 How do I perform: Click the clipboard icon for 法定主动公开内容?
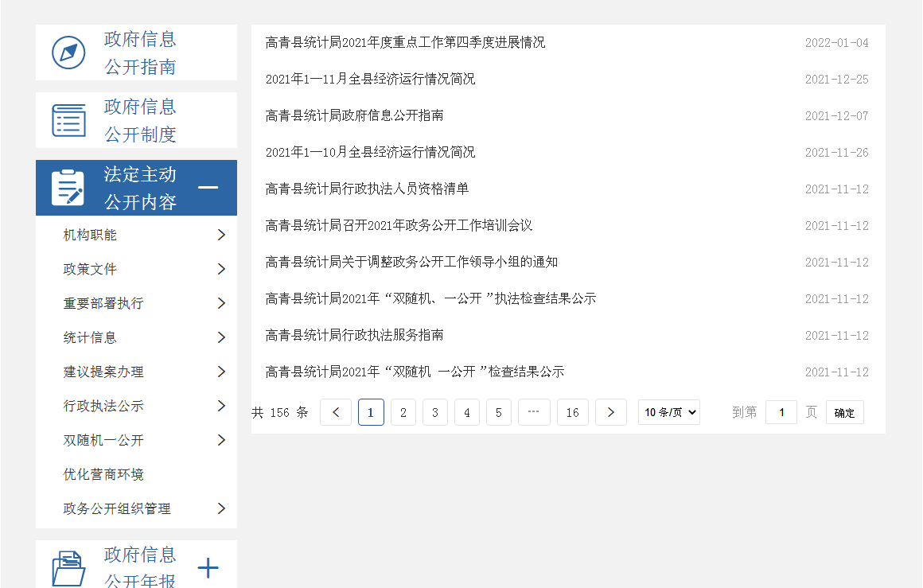[68, 188]
